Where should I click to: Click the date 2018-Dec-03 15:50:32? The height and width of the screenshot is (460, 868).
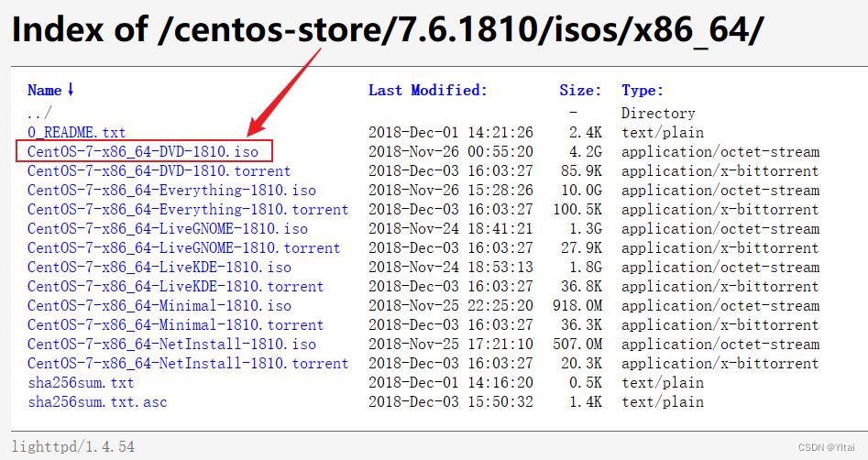[x=451, y=402]
